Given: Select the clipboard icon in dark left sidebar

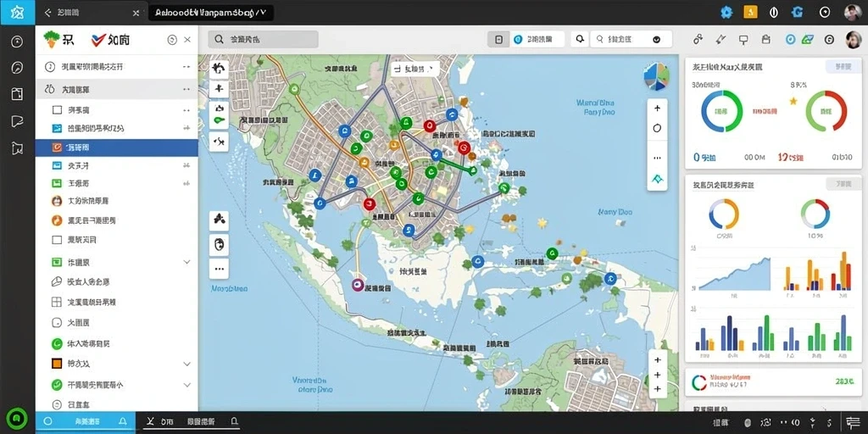Looking at the screenshot, I should (x=17, y=93).
